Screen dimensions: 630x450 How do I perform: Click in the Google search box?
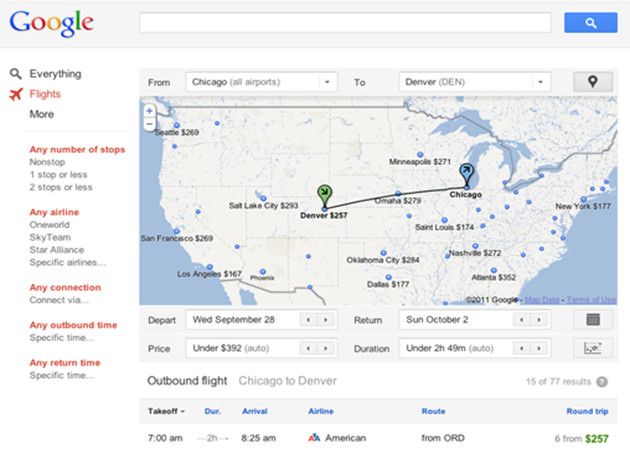(345, 22)
